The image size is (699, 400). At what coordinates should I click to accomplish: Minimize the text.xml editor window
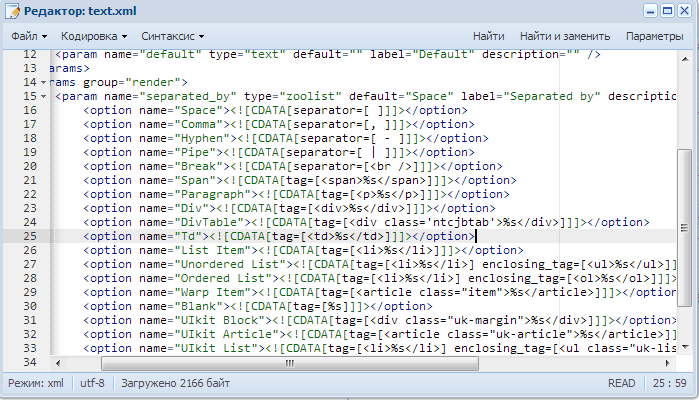click(x=651, y=11)
